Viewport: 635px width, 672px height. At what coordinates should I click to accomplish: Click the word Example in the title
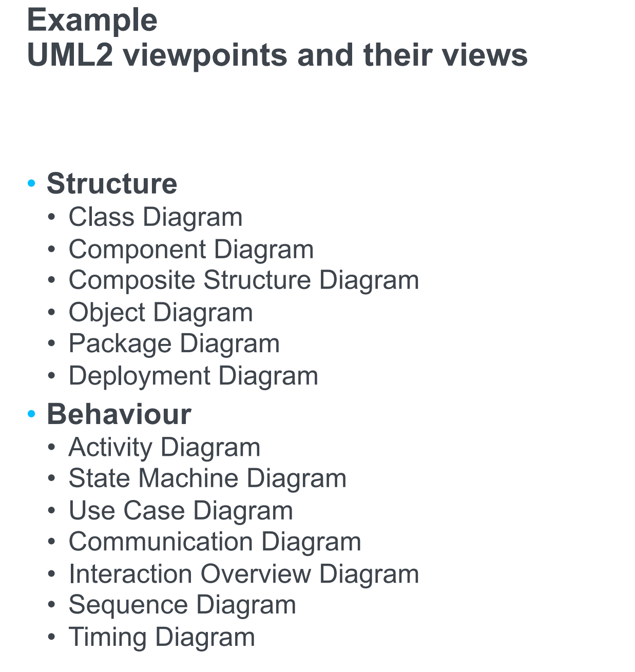[92, 21]
